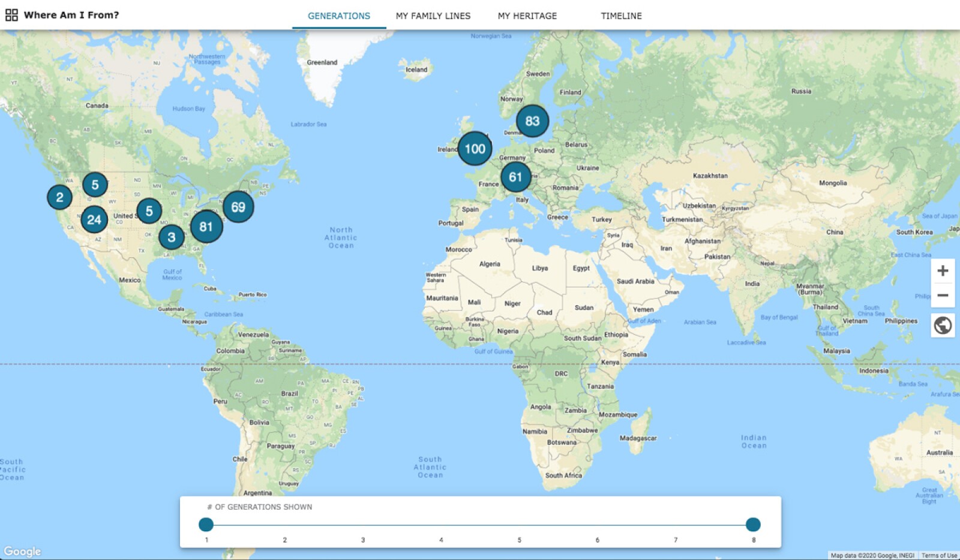Screen dimensions: 960x560
Task: Switch to the Generations tab
Action: coord(339,16)
